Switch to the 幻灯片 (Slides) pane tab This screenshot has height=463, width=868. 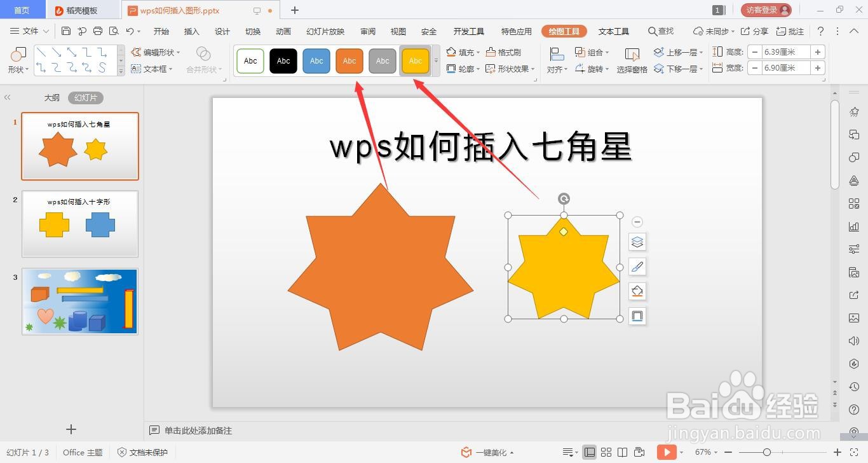[x=86, y=97]
